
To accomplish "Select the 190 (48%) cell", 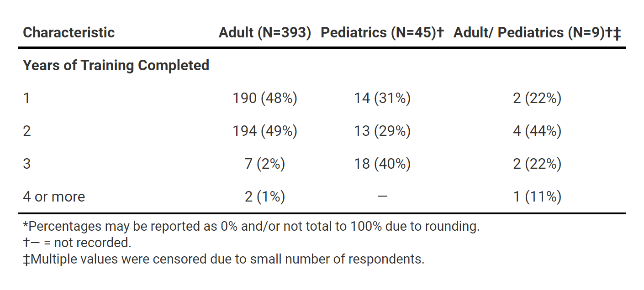I will point(265,98).
